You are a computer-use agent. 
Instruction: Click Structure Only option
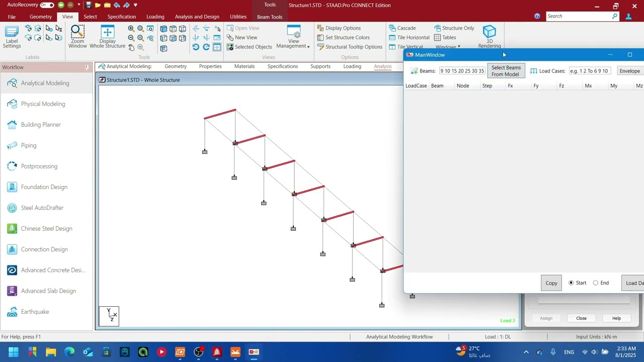(454, 28)
